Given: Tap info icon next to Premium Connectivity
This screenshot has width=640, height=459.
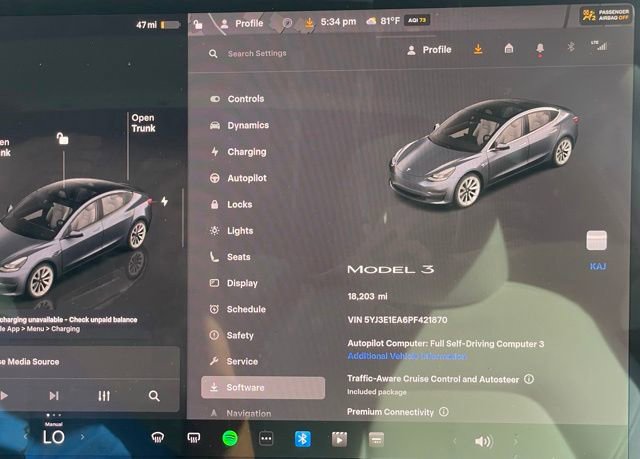Looking at the screenshot, I should (x=444, y=412).
